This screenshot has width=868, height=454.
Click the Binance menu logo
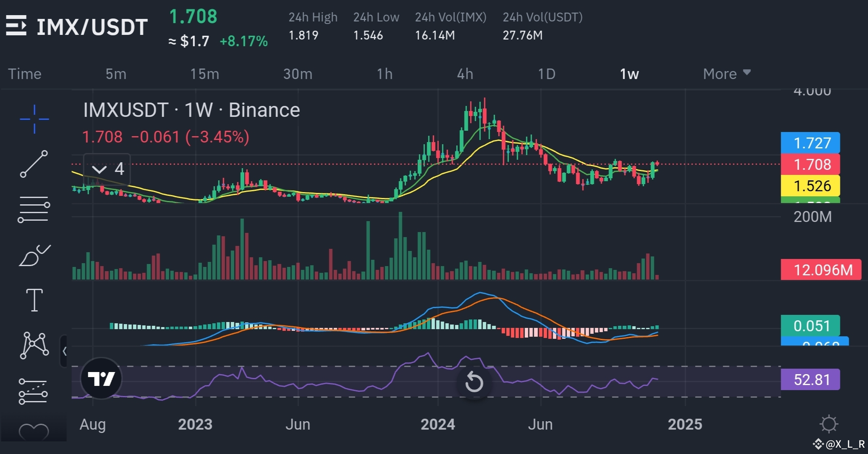(x=17, y=26)
